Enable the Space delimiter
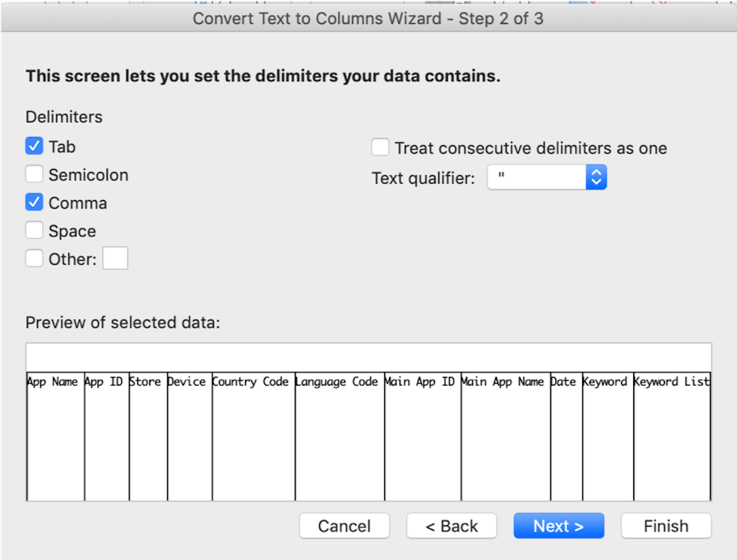 pos(34,230)
